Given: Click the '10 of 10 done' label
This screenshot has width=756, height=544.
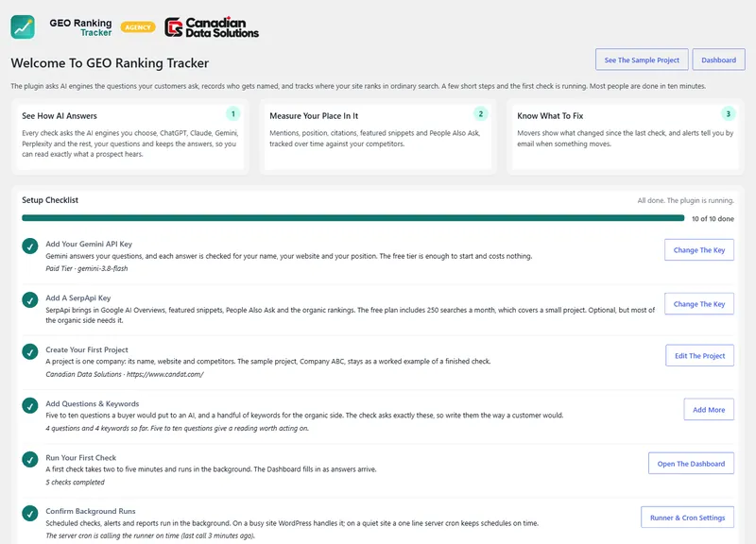Looking at the screenshot, I should tap(713, 219).
